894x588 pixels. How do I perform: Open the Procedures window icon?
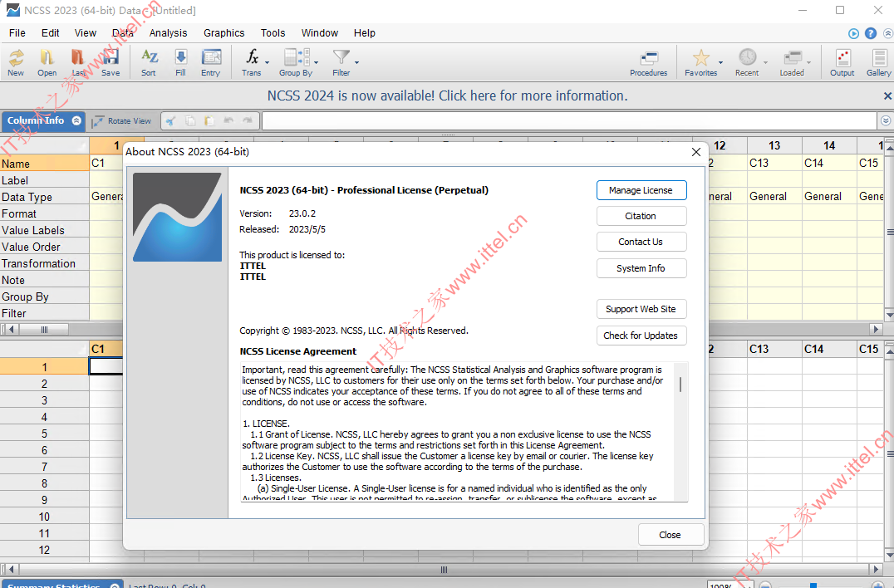click(649, 61)
